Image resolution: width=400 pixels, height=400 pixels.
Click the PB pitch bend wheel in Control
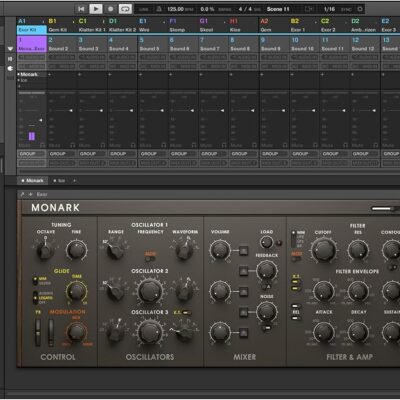pos(38,332)
